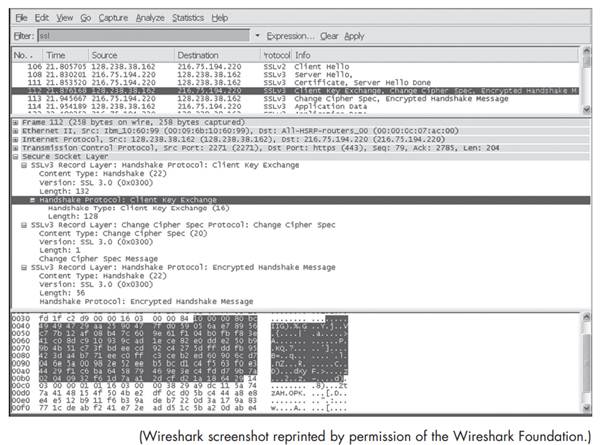601x445 pixels.
Task: Sort packets by the No. column
Action: pyautogui.click(x=27, y=55)
